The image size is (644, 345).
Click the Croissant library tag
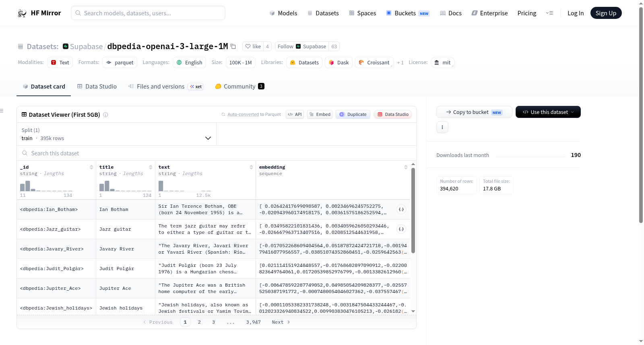coord(374,62)
